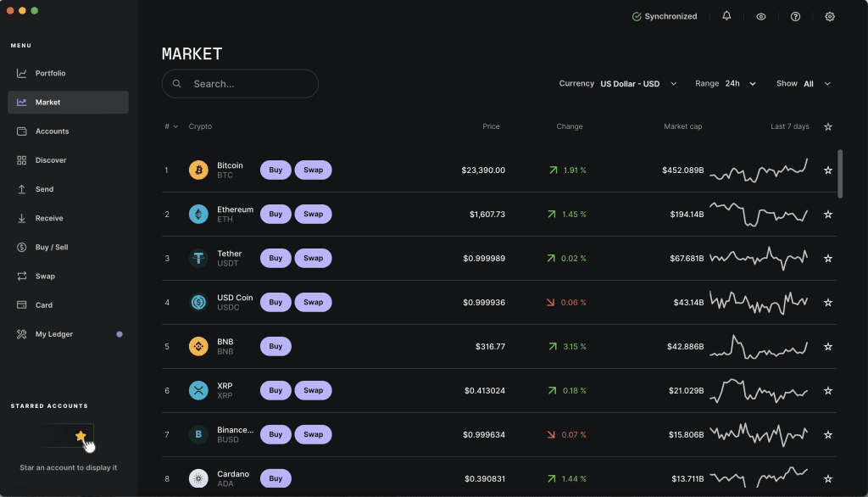
Task: Buy Bitcoin with its Buy button
Action: click(275, 170)
